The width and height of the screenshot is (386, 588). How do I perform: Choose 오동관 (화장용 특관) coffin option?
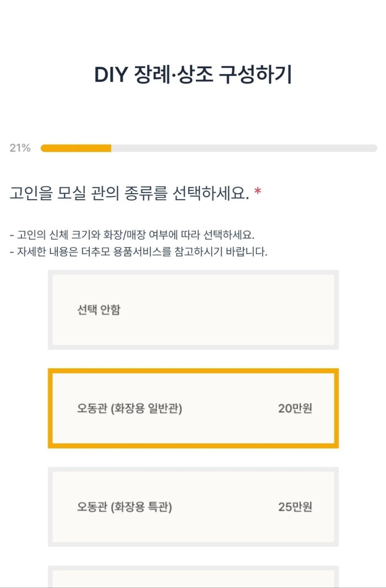pos(193,507)
